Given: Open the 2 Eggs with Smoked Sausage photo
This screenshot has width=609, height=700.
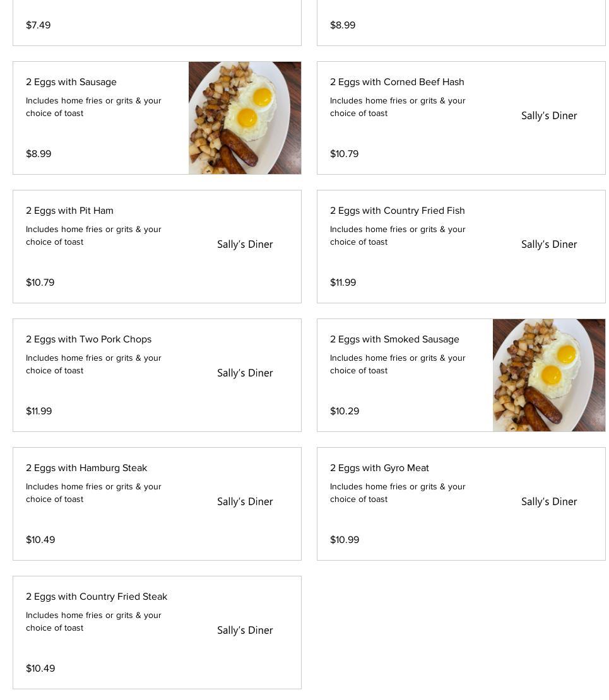Looking at the screenshot, I should (548, 375).
